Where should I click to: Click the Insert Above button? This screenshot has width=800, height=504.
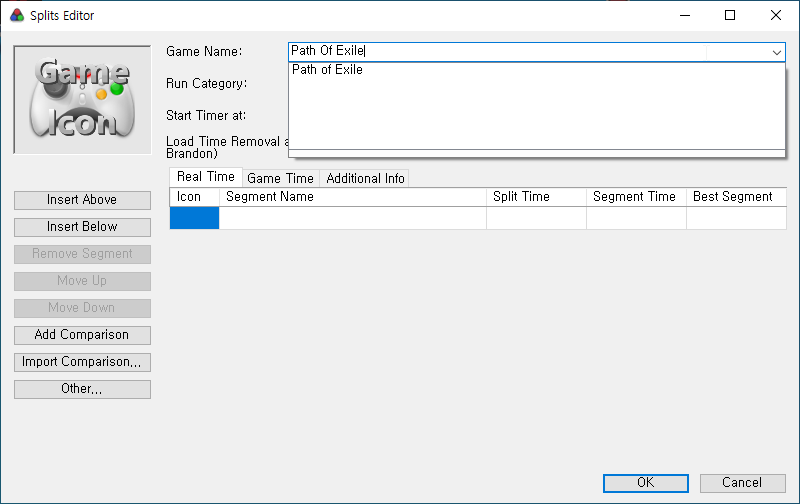(x=82, y=200)
